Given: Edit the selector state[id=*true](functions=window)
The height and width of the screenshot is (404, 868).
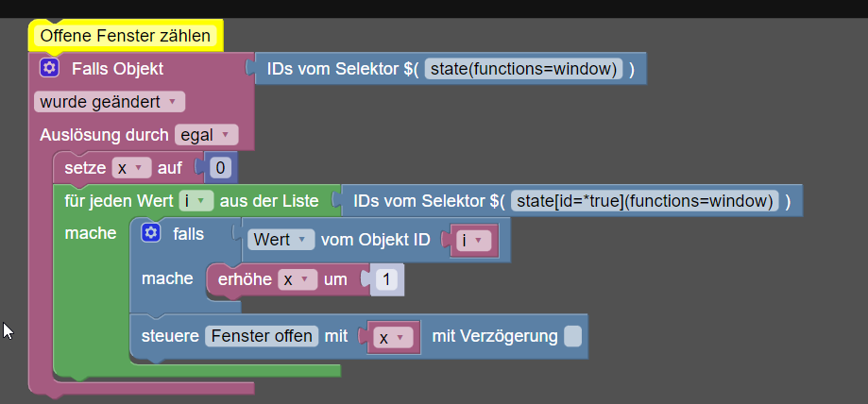Looking at the screenshot, I should click(x=643, y=201).
